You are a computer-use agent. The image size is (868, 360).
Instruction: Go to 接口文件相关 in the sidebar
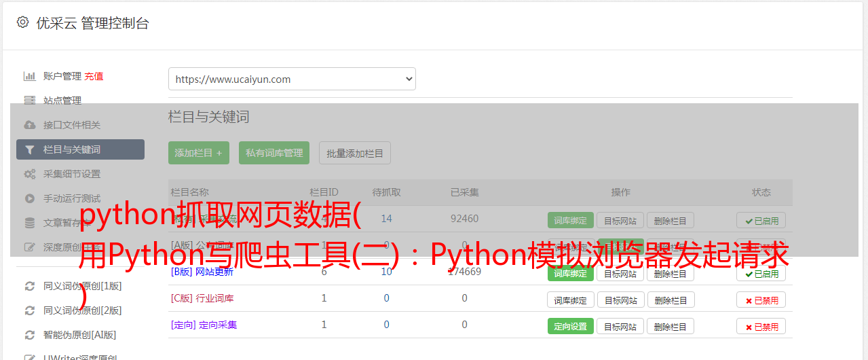click(x=72, y=125)
